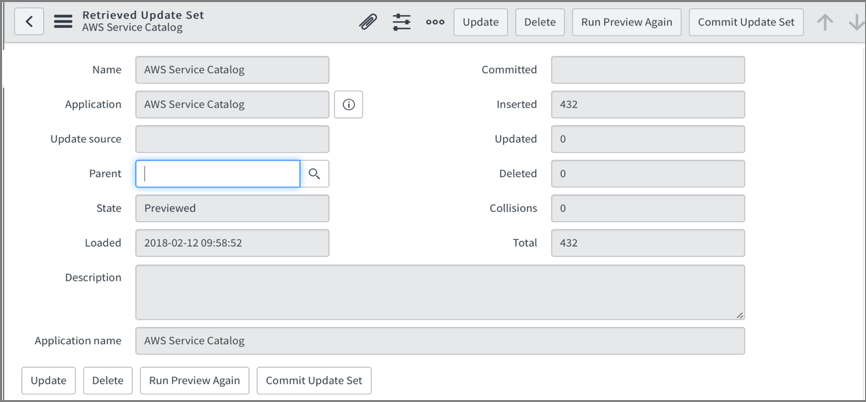This screenshot has width=866, height=402.
Task: Open attachments with the paperclip icon
Action: tap(368, 22)
